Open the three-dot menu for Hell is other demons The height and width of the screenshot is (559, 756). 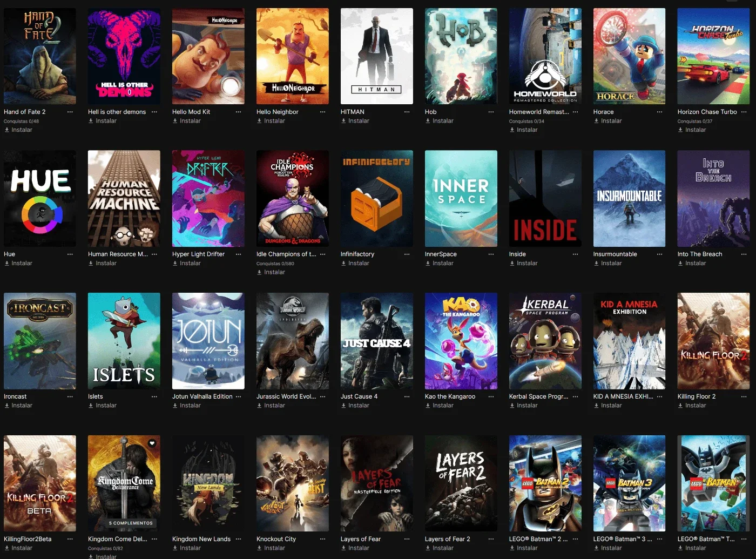tap(154, 112)
